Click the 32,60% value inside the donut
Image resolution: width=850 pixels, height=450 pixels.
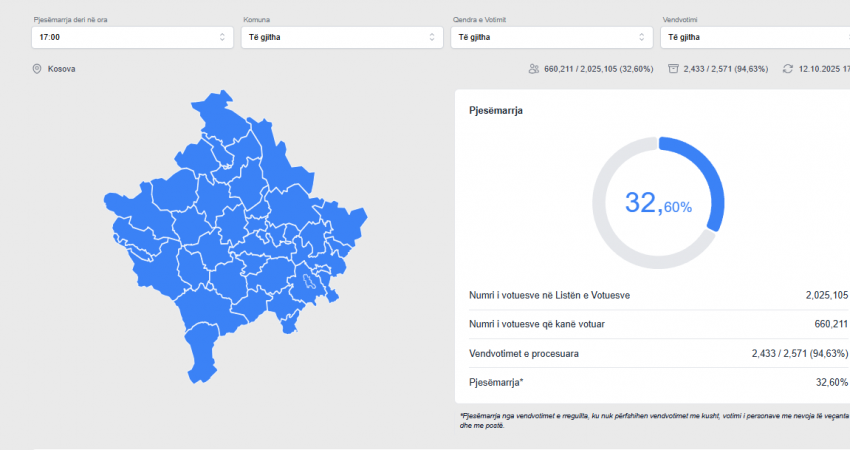point(658,203)
